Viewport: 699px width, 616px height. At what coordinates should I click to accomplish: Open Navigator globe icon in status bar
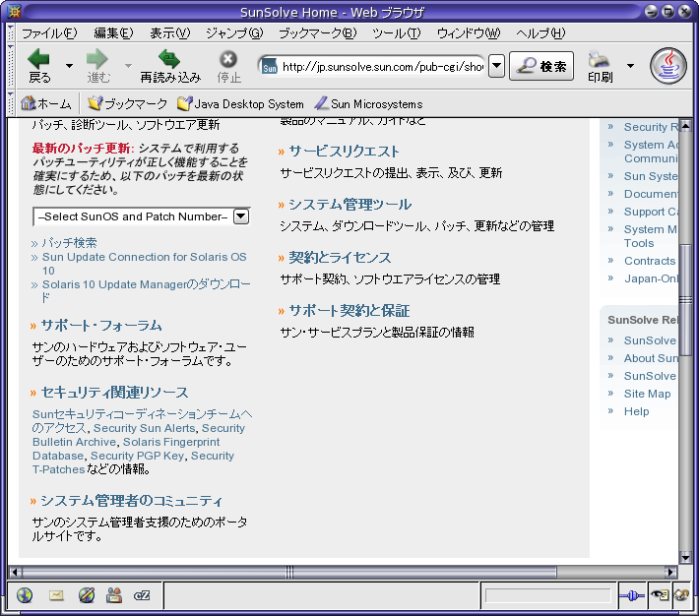tap(25, 595)
